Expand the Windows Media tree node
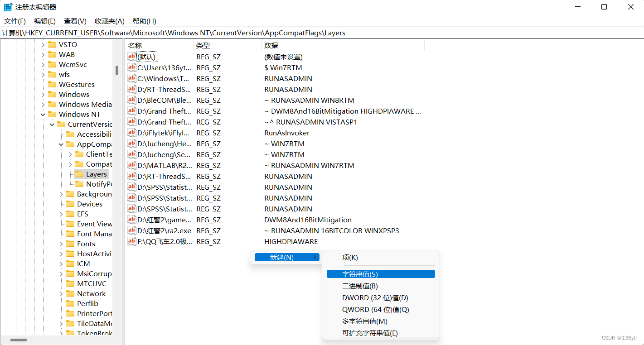 coord(43,104)
